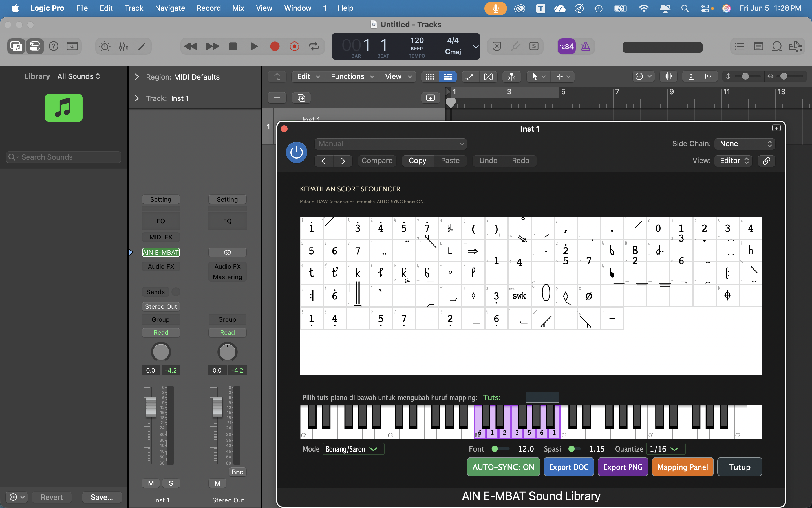Open the Side Chain None dropdown

point(745,144)
